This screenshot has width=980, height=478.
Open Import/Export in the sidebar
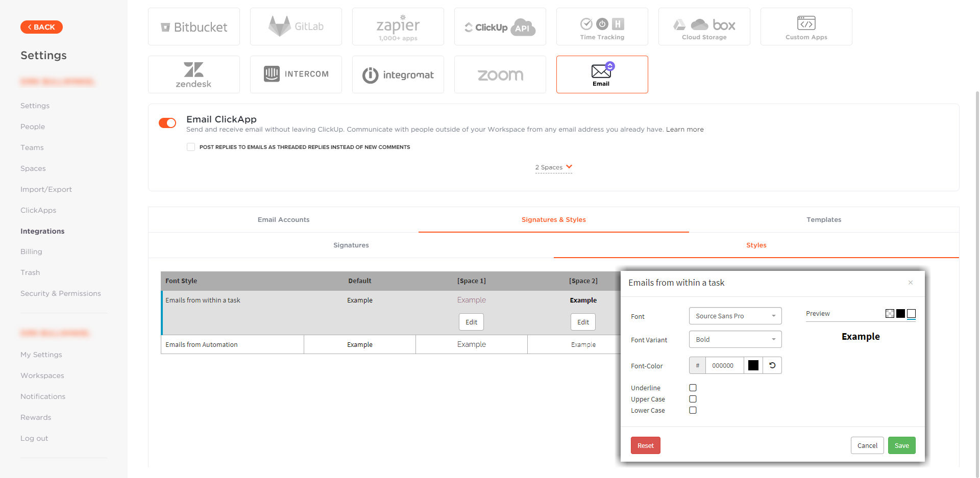point(46,189)
